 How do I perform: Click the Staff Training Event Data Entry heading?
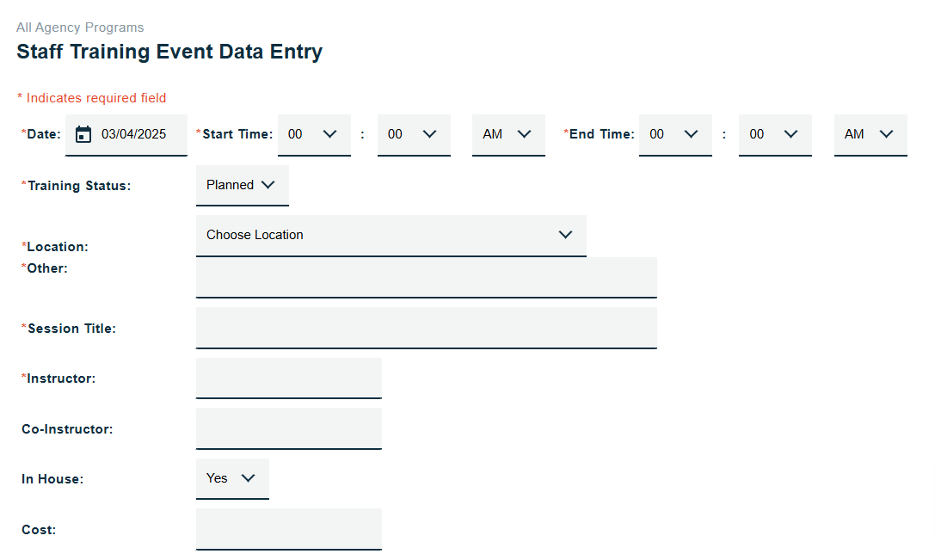pyautogui.click(x=169, y=52)
